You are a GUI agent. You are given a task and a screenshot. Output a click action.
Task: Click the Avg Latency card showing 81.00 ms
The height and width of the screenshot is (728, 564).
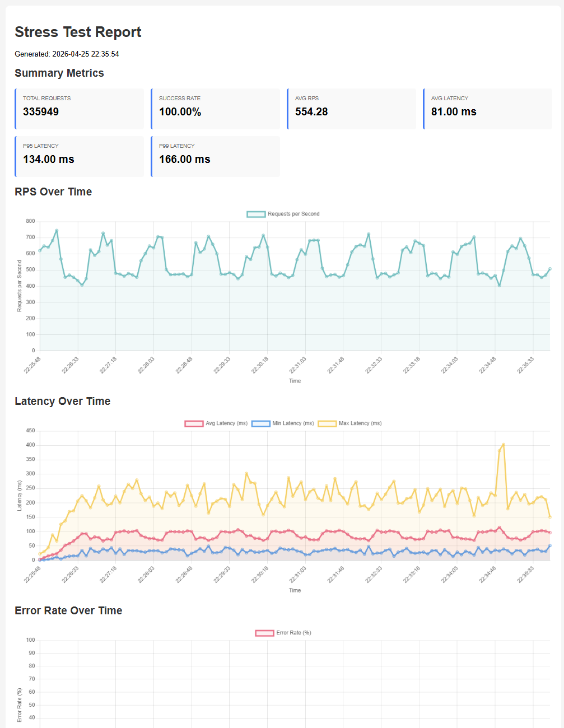[x=488, y=109]
